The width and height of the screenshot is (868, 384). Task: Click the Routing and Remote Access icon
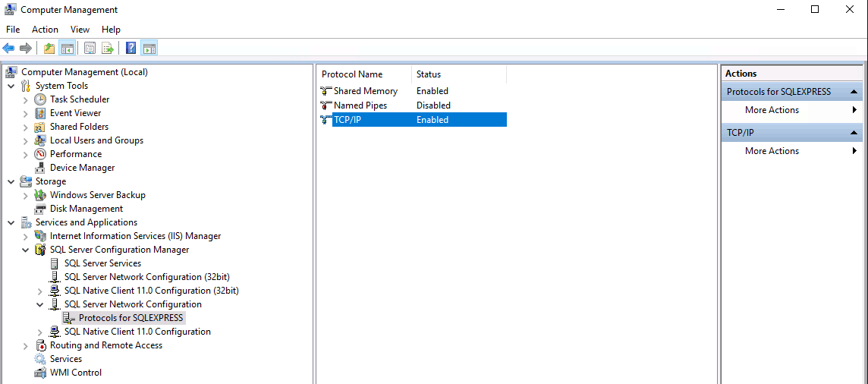coord(40,345)
